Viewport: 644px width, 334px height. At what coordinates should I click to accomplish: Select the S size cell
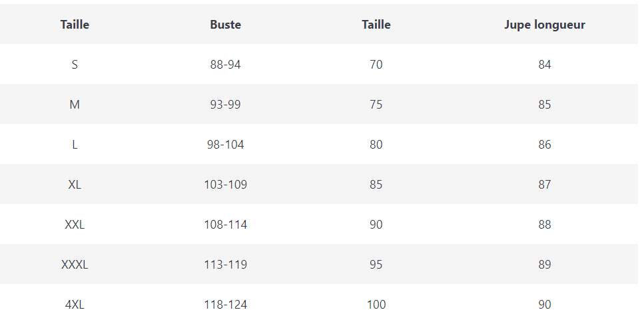click(x=75, y=65)
